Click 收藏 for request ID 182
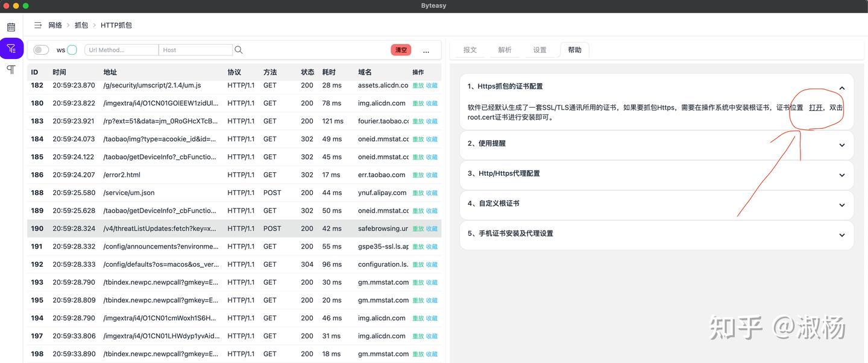868x363 pixels. point(432,85)
